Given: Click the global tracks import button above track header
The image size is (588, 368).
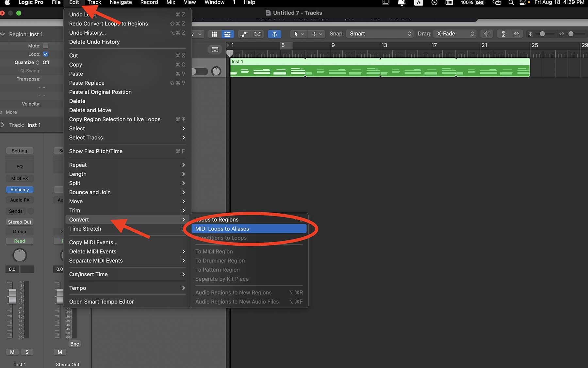Looking at the screenshot, I should [215, 49].
